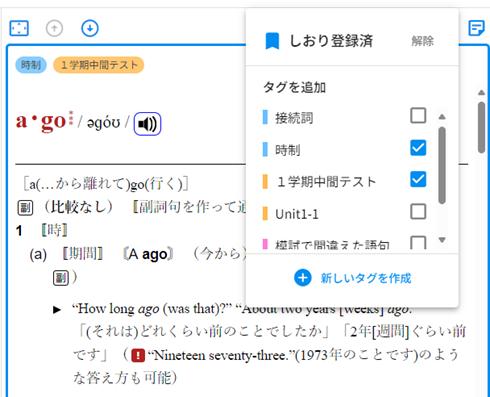Click the タグを追加 section label
The height and width of the screenshot is (397, 490).
click(x=294, y=87)
